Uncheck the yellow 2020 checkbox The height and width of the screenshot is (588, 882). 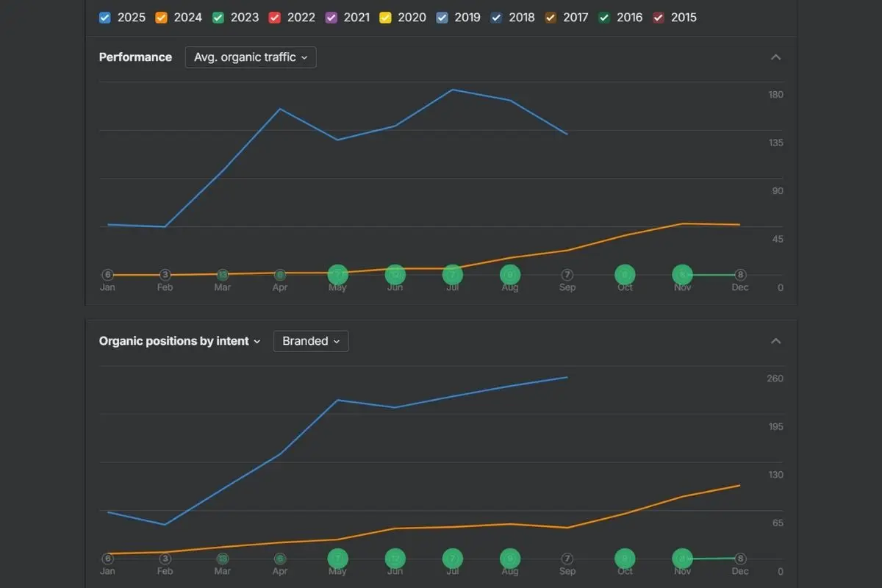tap(385, 18)
